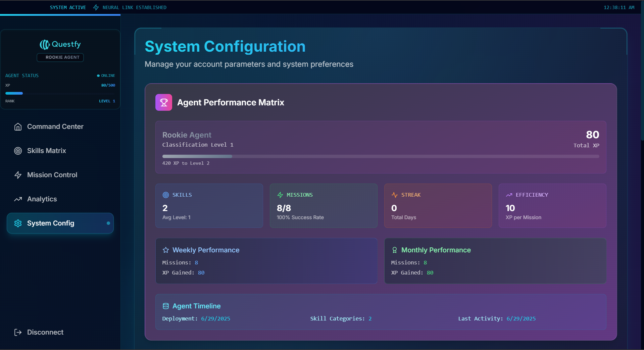Click the Disconnect logout icon
Screen dimensions: 644x350
click(x=18, y=332)
